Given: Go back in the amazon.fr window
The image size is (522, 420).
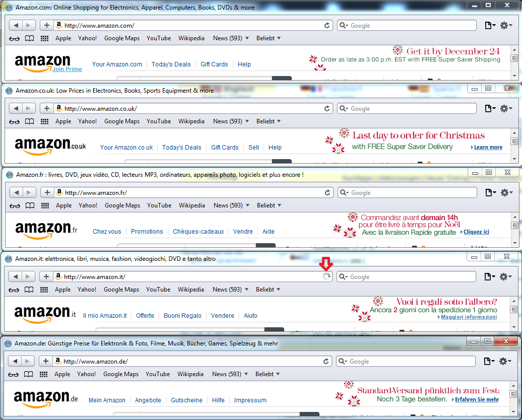Looking at the screenshot, I should point(16,193).
